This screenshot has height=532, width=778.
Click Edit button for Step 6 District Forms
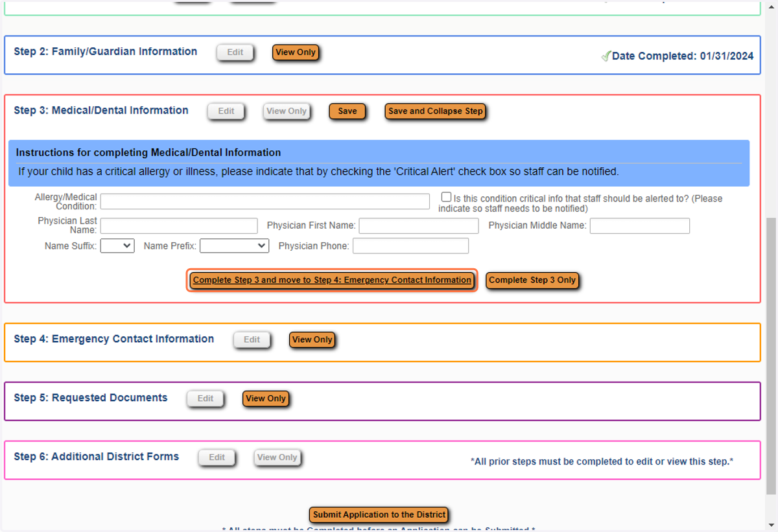click(217, 457)
